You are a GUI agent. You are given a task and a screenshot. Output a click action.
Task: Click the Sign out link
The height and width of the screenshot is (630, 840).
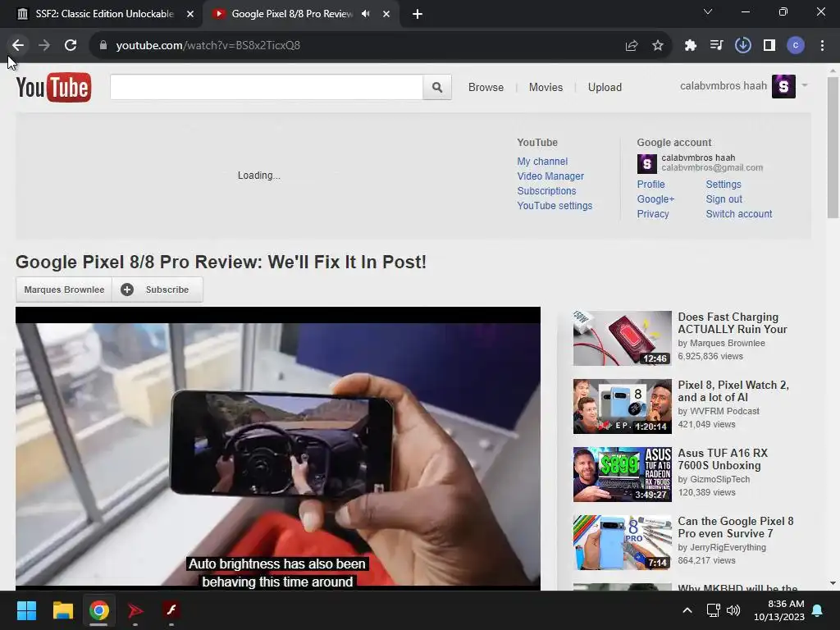click(x=724, y=199)
